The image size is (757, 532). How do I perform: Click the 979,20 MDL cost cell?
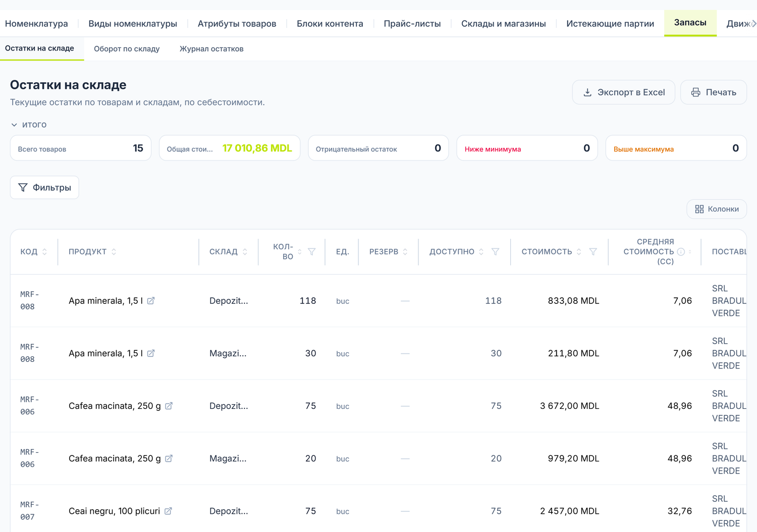573,458
